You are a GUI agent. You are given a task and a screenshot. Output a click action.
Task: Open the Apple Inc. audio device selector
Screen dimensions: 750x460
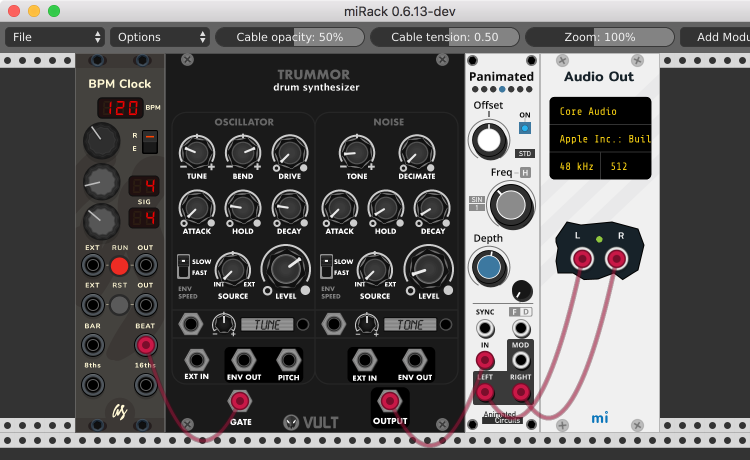pos(600,139)
